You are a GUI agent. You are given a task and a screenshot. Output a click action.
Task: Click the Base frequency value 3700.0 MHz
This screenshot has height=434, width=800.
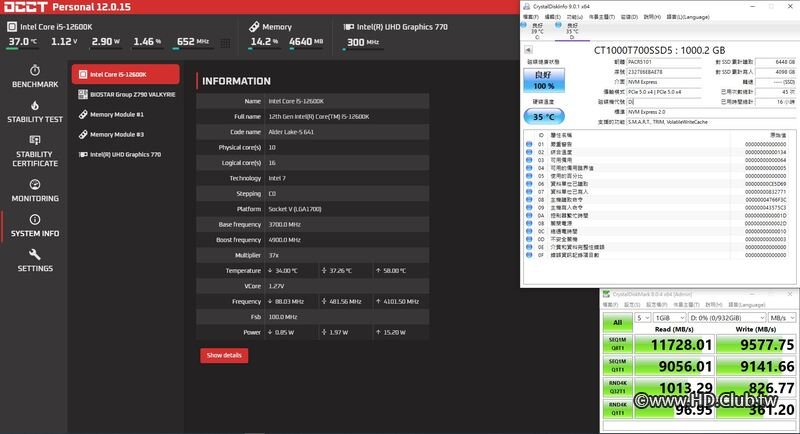[x=284, y=224]
